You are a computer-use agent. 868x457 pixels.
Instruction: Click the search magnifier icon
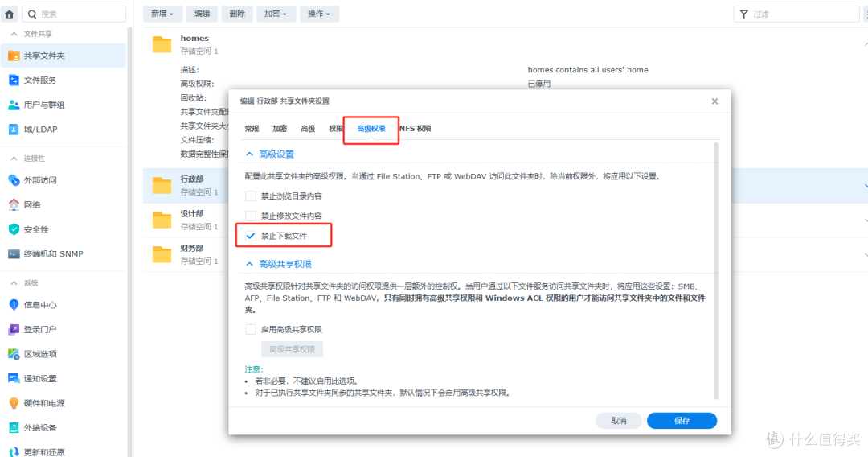click(32, 14)
